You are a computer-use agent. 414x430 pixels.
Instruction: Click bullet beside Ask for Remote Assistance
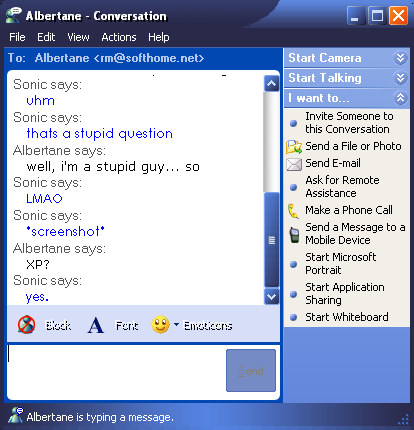pyautogui.click(x=293, y=187)
